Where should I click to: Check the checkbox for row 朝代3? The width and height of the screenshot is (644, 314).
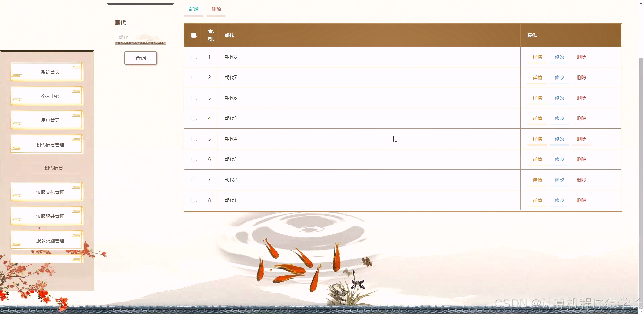coord(194,160)
